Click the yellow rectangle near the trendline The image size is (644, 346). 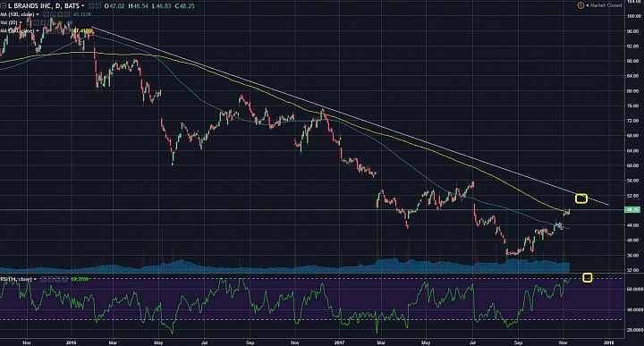pos(581,198)
